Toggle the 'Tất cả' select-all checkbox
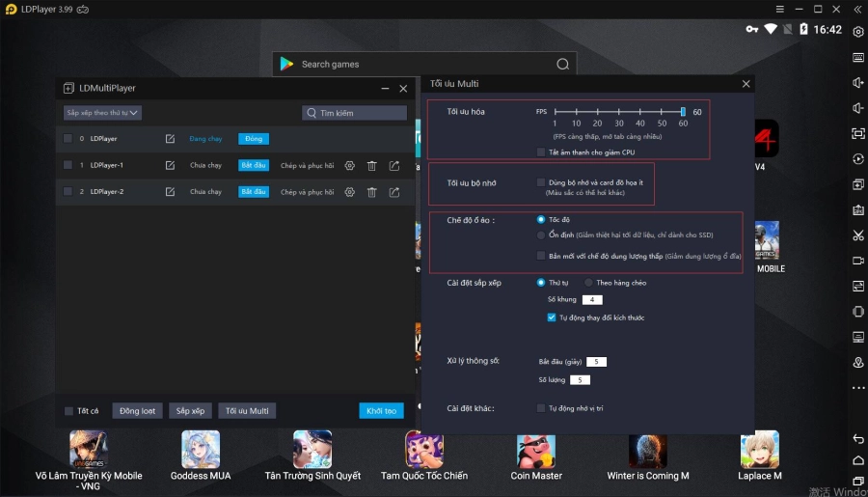 pyautogui.click(x=68, y=411)
